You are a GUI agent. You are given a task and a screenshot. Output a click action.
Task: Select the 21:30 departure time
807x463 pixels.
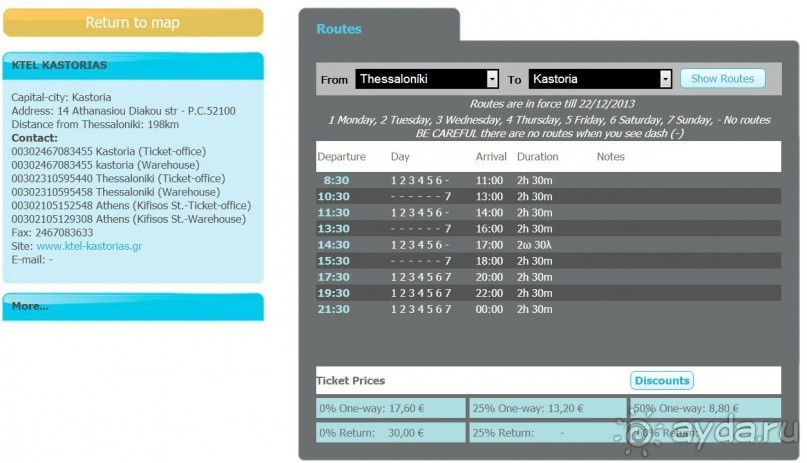333,309
